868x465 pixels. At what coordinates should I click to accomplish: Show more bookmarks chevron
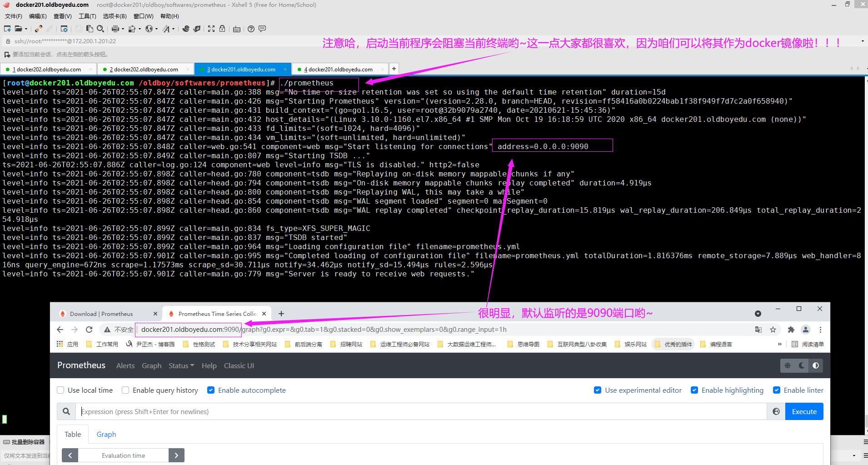[780, 344]
